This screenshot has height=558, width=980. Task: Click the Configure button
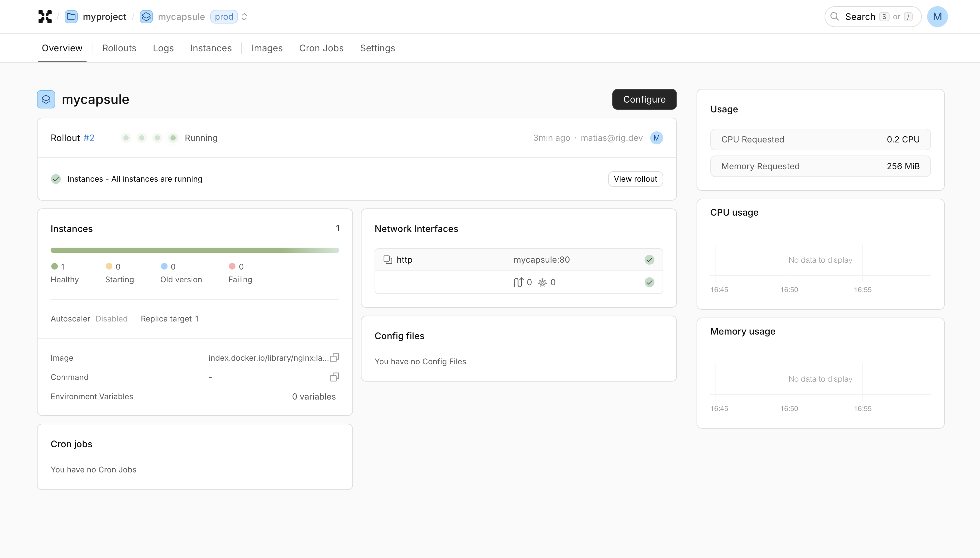tap(644, 99)
